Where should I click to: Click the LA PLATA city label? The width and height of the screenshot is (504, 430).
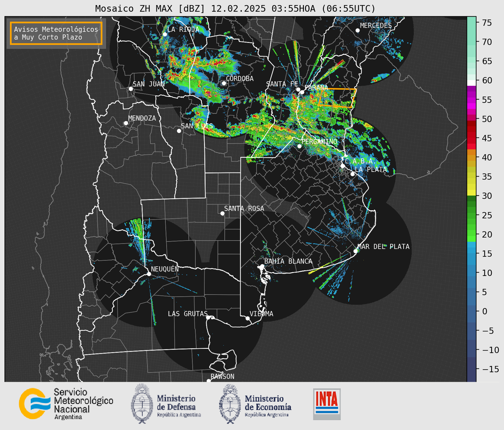tap(371, 170)
